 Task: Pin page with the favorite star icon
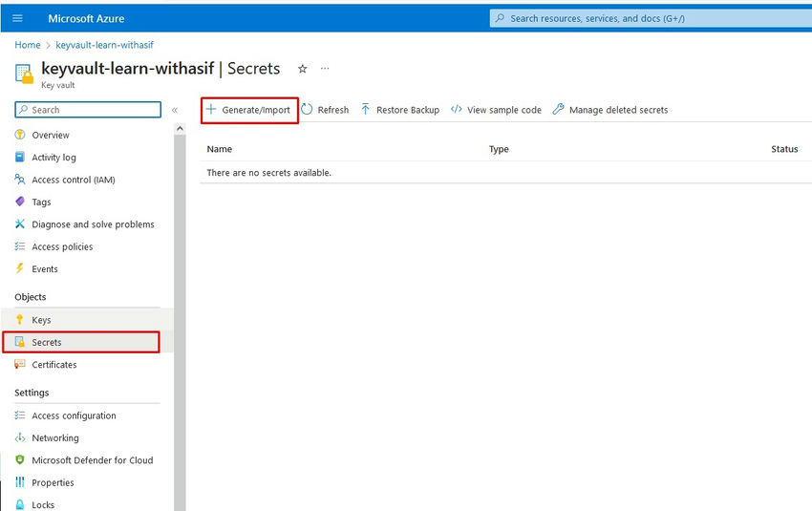point(303,69)
